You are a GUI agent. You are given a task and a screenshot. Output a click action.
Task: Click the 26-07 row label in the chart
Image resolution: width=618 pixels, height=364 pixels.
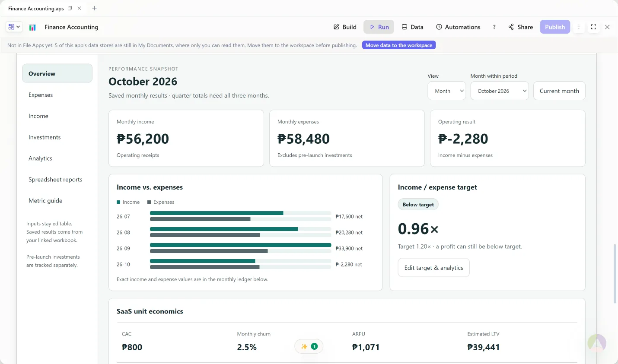point(123,216)
